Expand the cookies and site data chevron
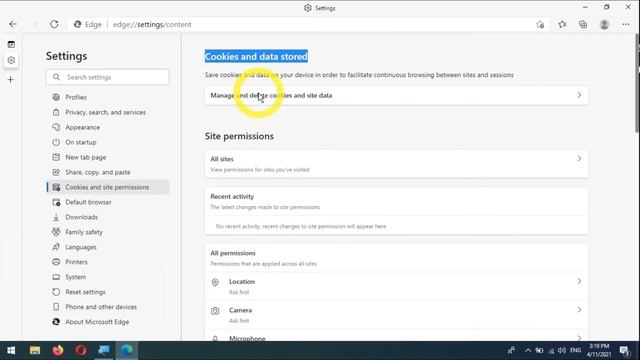The height and width of the screenshot is (360, 640). point(579,95)
